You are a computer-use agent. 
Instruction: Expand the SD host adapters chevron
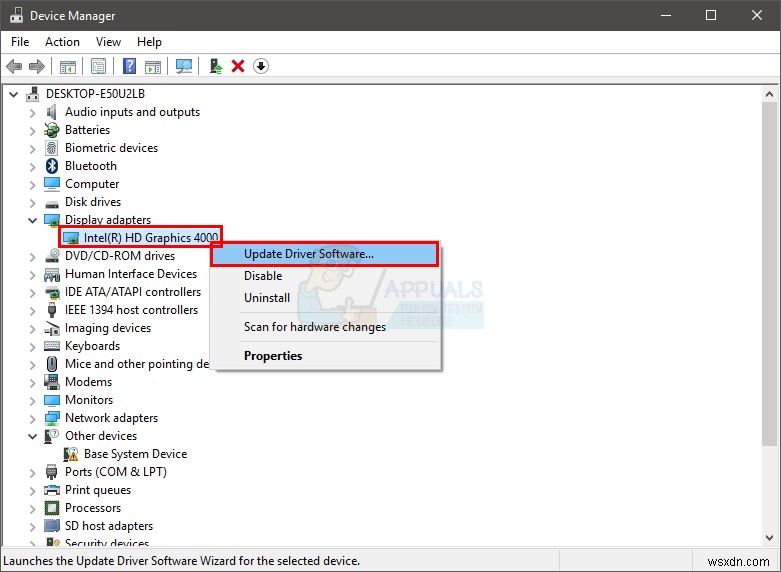[32, 527]
